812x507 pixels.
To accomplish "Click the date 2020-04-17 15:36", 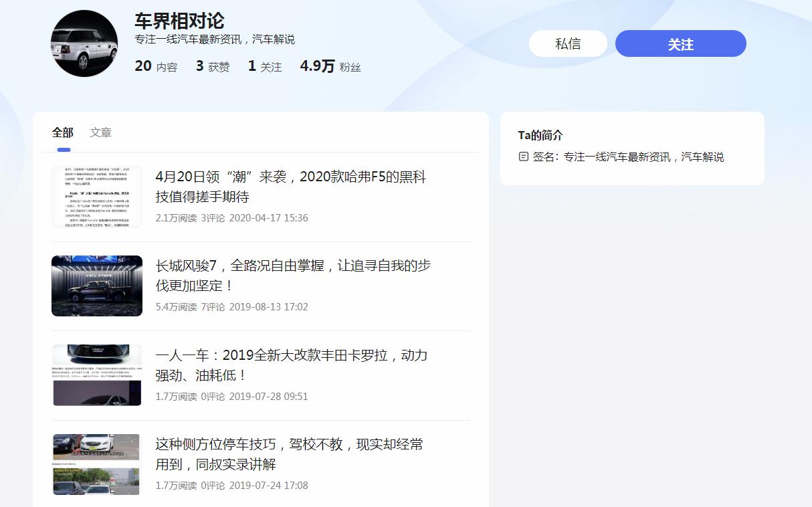I will coord(269,218).
